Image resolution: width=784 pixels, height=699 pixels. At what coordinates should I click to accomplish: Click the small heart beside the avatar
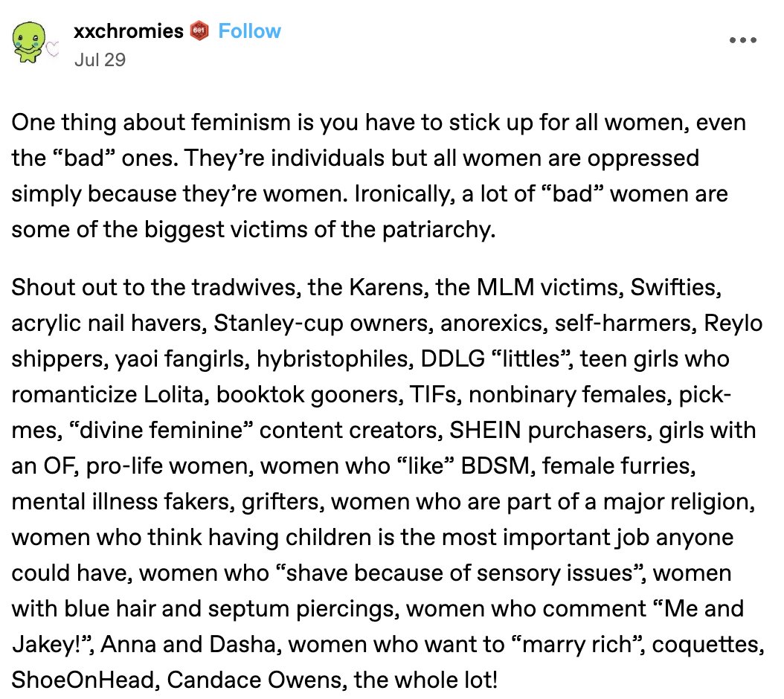(52, 49)
